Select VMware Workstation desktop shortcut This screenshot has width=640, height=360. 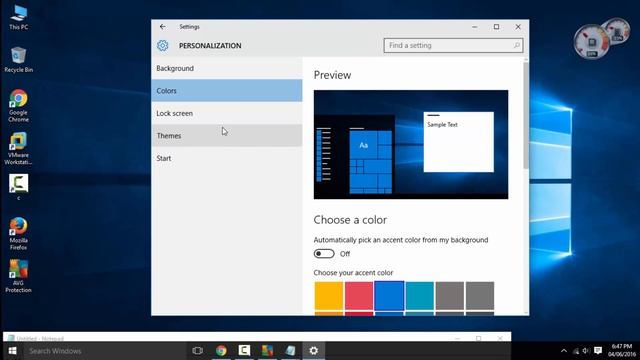(18, 149)
